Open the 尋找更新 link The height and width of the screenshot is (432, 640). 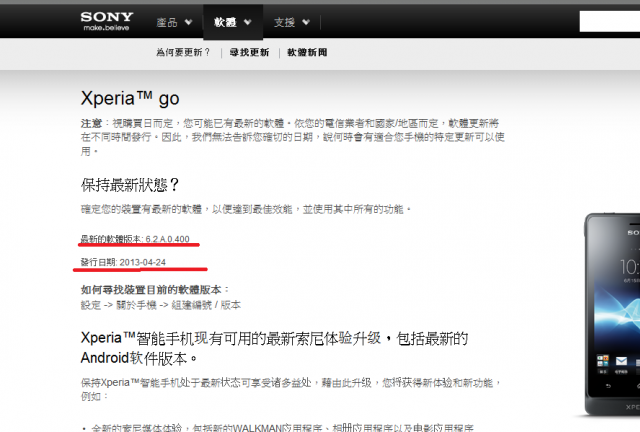(249, 52)
